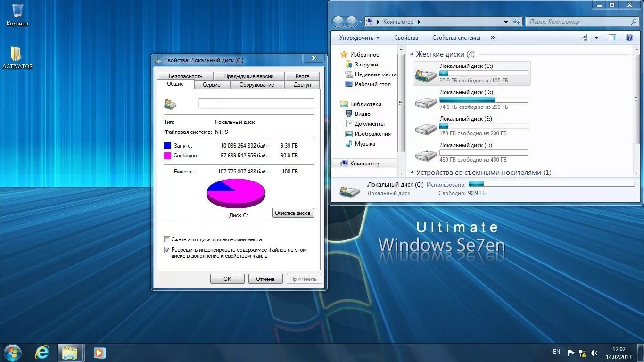The height and width of the screenshot is (362, 644).
Task: Open the Recycle Bin (Корзина) desktop icon
Action: (x=17, y=14)
